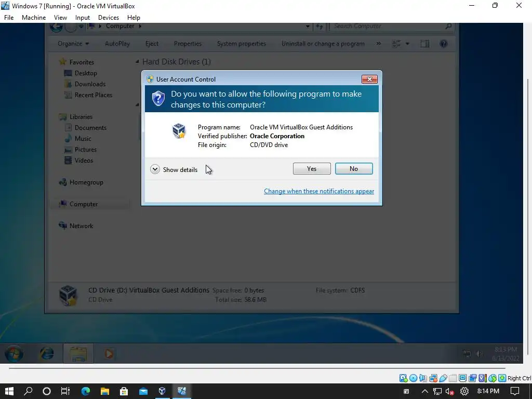Open the File menu
532x399 pixels.
point(9,18)
